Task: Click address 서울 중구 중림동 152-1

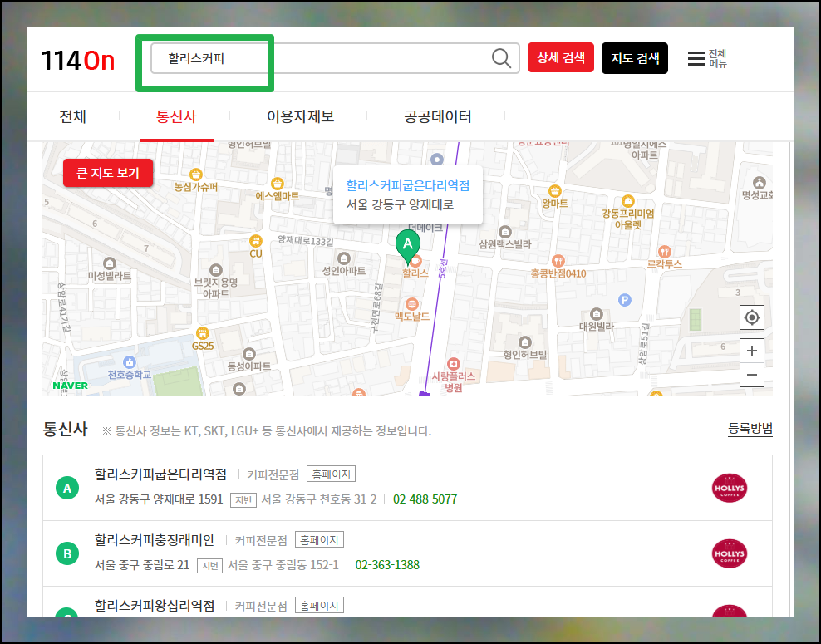Action: [x=283, y=565]
